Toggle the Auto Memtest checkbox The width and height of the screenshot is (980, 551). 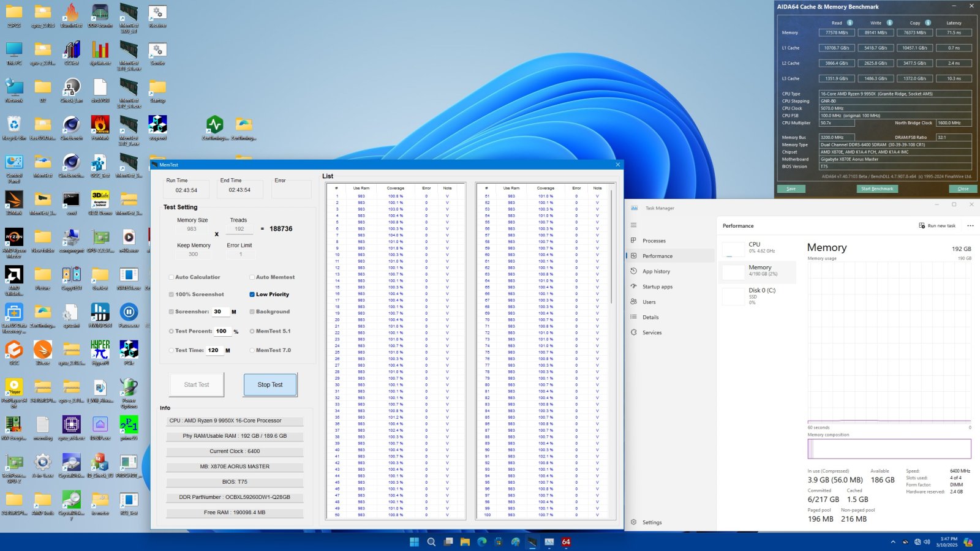252,277
